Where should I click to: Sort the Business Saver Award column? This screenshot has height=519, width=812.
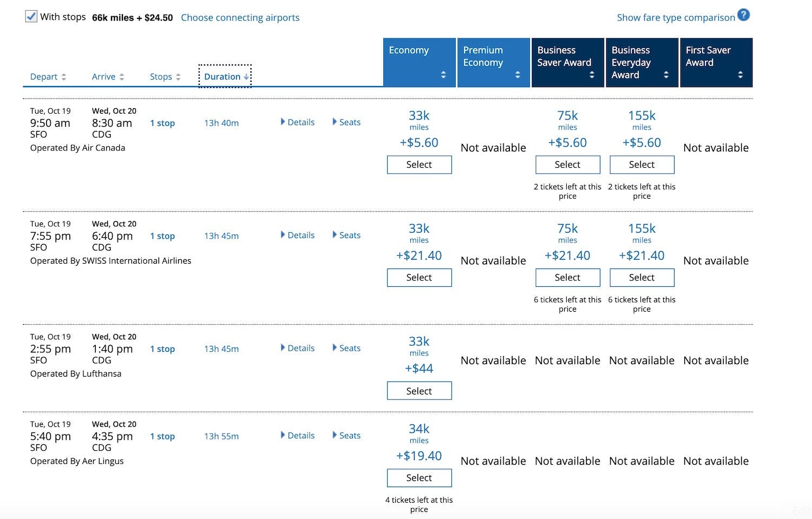(x=592, y=75)
